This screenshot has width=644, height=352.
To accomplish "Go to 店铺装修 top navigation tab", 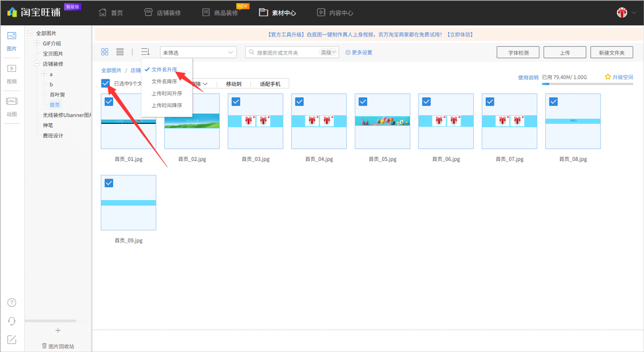I will coord(163,13).
